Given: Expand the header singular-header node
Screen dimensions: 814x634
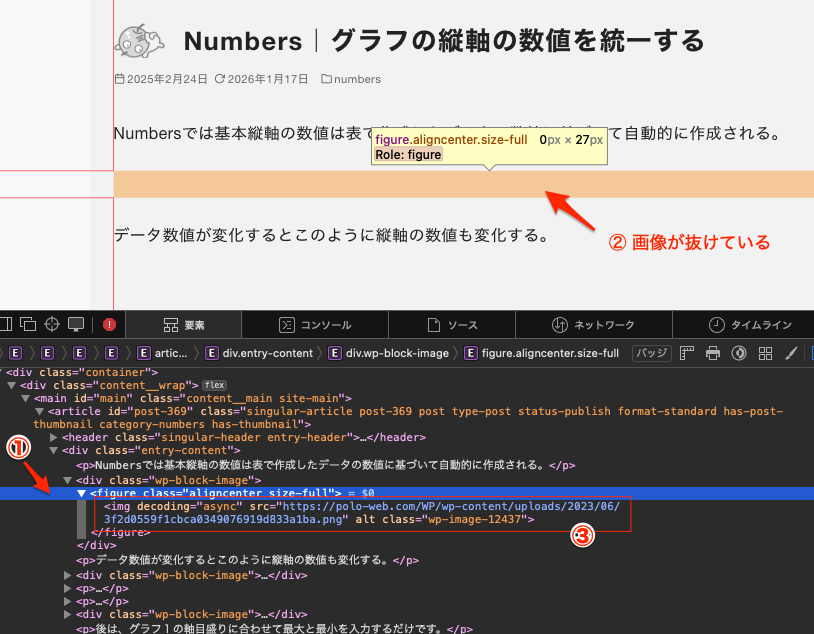Looking at the screenshot, I should tap(54, 437).
